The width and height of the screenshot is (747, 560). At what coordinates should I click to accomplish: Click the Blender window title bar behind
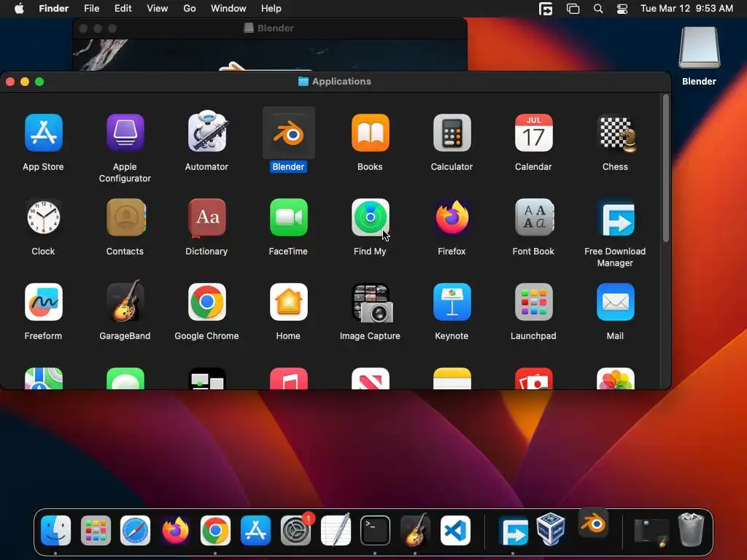tap(270, 28)
